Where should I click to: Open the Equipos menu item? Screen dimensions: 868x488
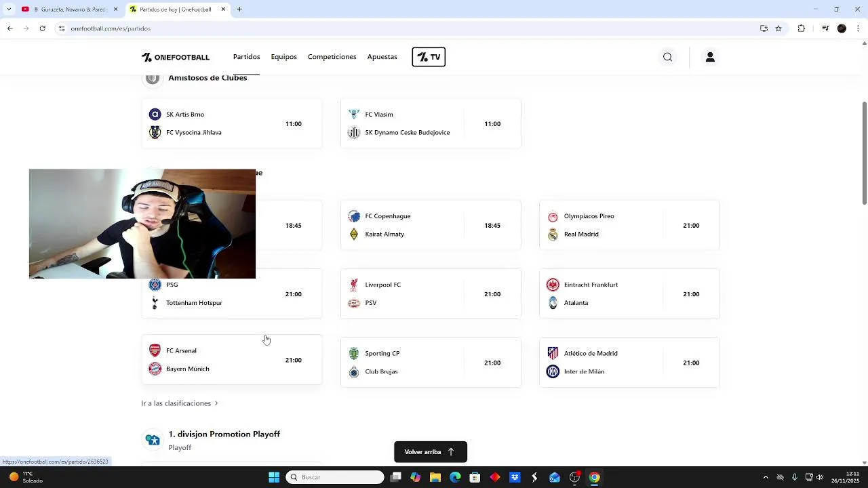[x=284, y=57]
